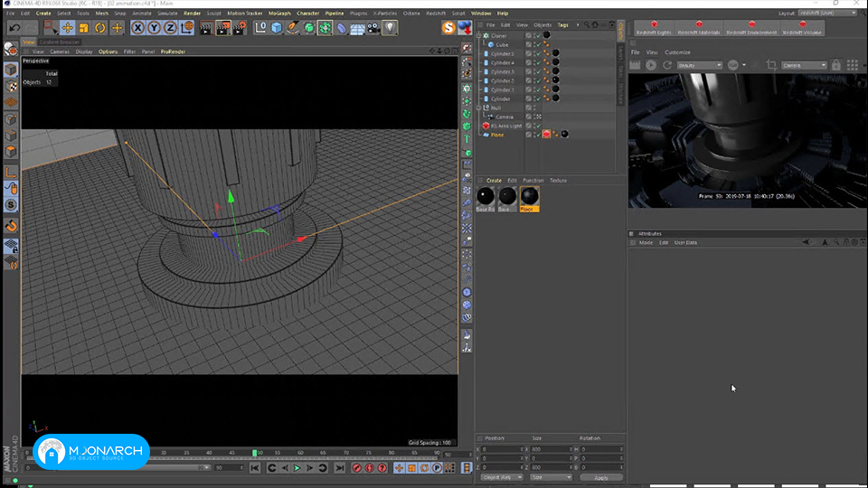Viewport: 868px width, 488px height.
Task: Open Edit Render Settings icon
Action: point(240,28)
